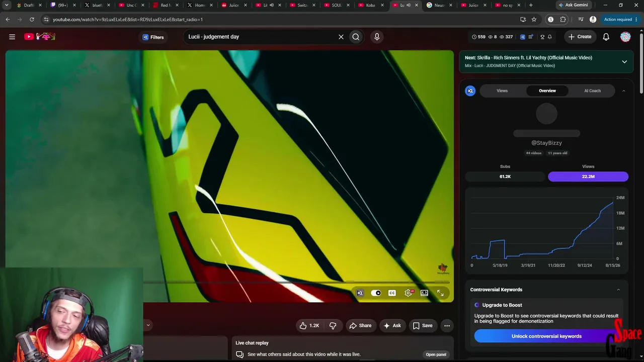Open the account avatar menu

point(625,37)
